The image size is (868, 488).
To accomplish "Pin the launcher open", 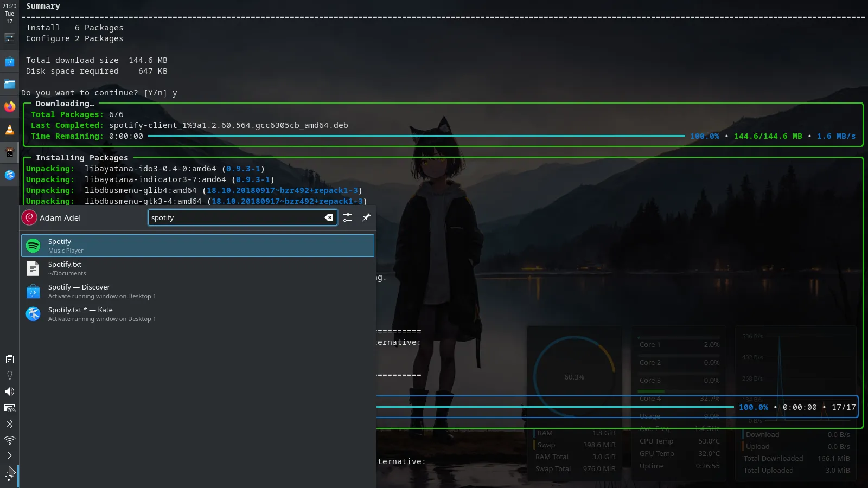I will point(366,217).
